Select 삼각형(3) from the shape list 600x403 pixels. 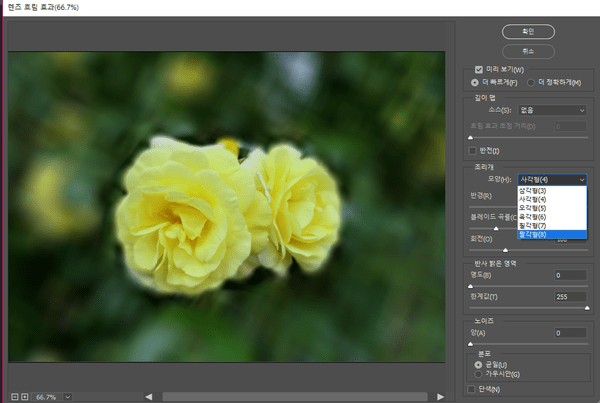coord(532,189)
